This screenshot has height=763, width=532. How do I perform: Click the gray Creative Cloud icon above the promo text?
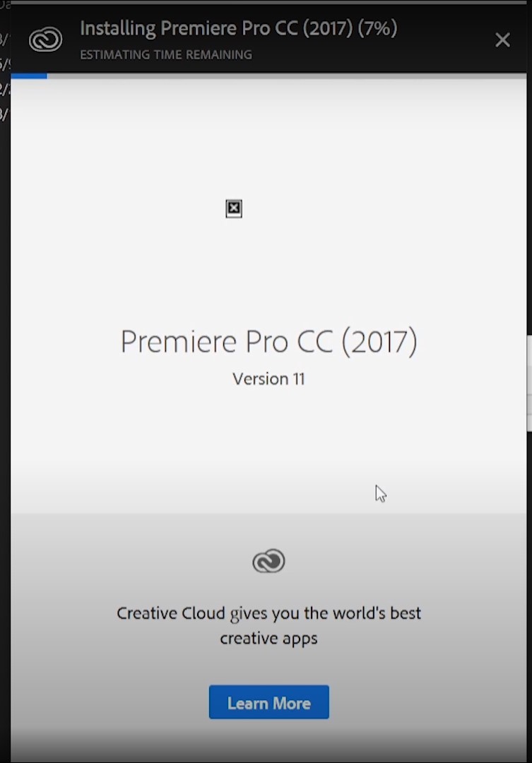[x=268, y=561]
